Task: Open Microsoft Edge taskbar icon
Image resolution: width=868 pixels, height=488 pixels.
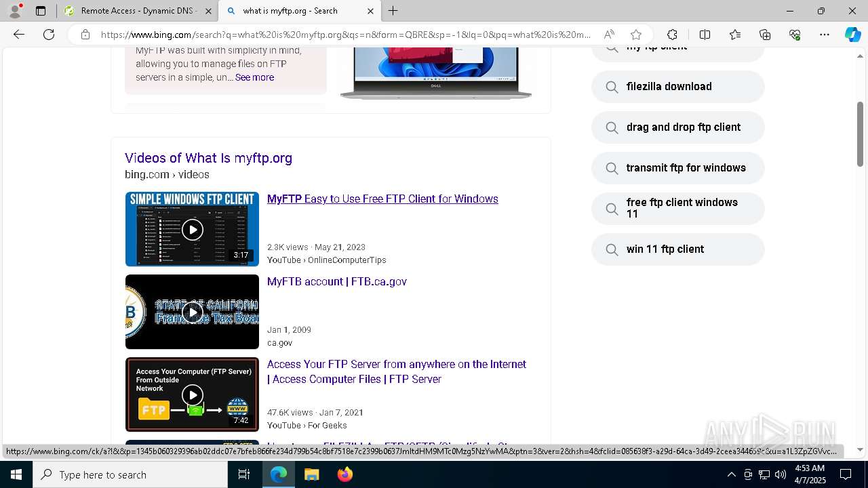Action: [x=279, y=474]
